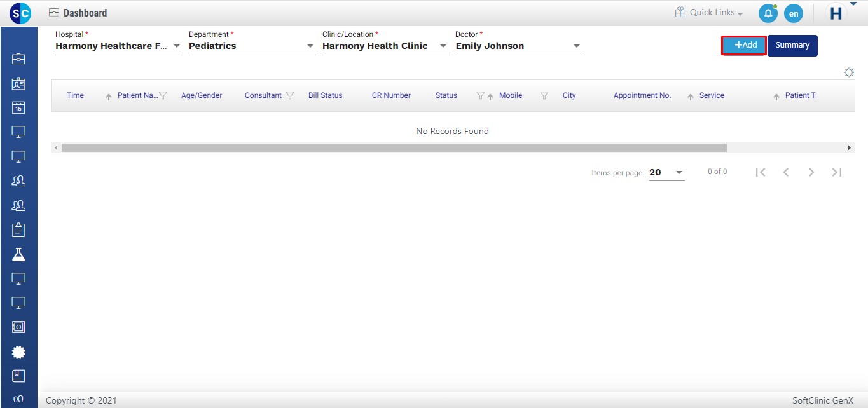Click the grid settings gear above the table
Viewport: 868px width, 408px height.
[848, 72]
